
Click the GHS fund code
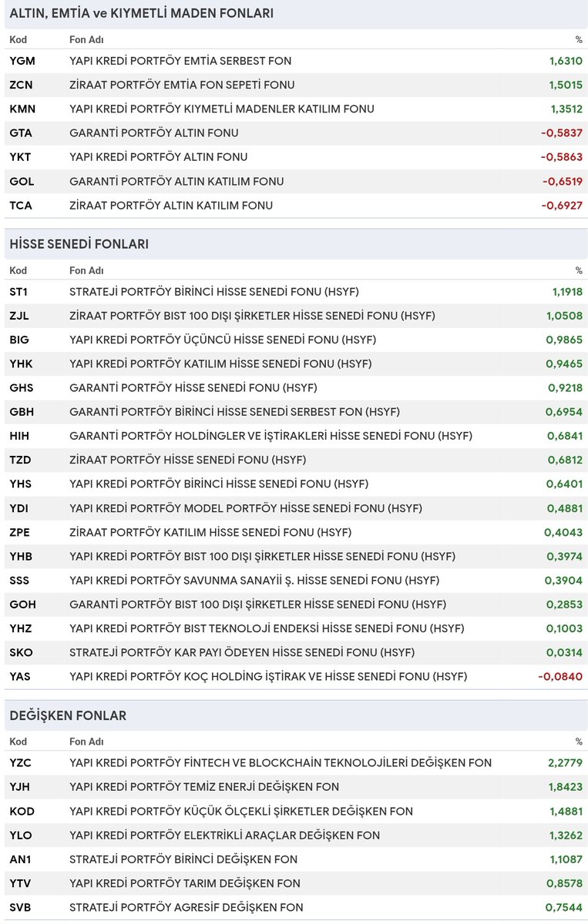click(x=22, y=388)
